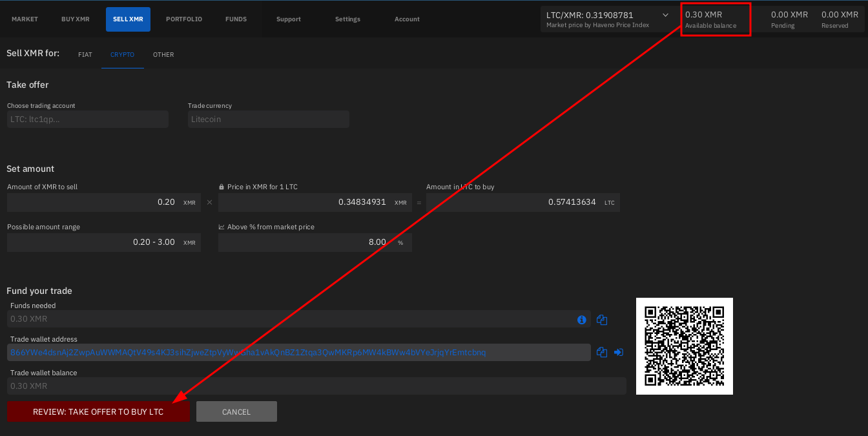The image size is (868, 436).
Task: Select the Trade wallet address text
Action: (249, 353)
